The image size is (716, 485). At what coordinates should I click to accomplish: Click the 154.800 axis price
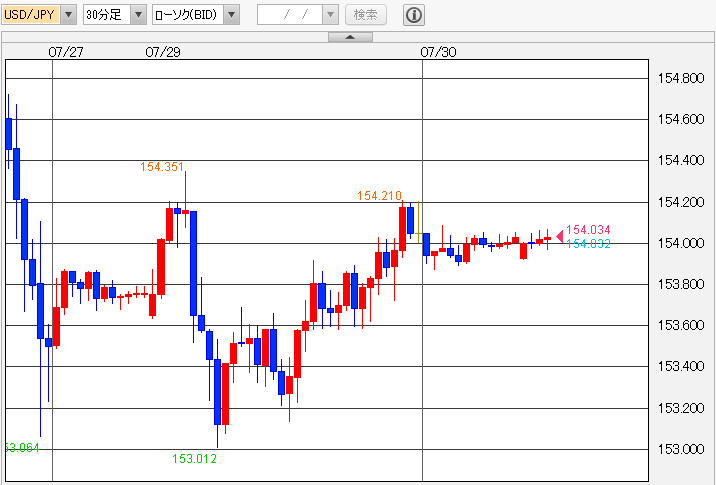681,78
